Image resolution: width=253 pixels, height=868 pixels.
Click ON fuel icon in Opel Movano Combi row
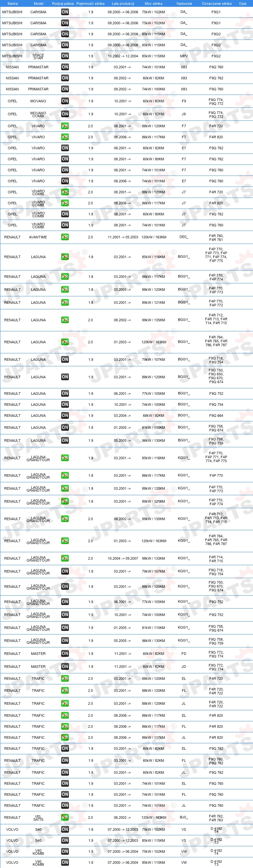pos(65,114)
